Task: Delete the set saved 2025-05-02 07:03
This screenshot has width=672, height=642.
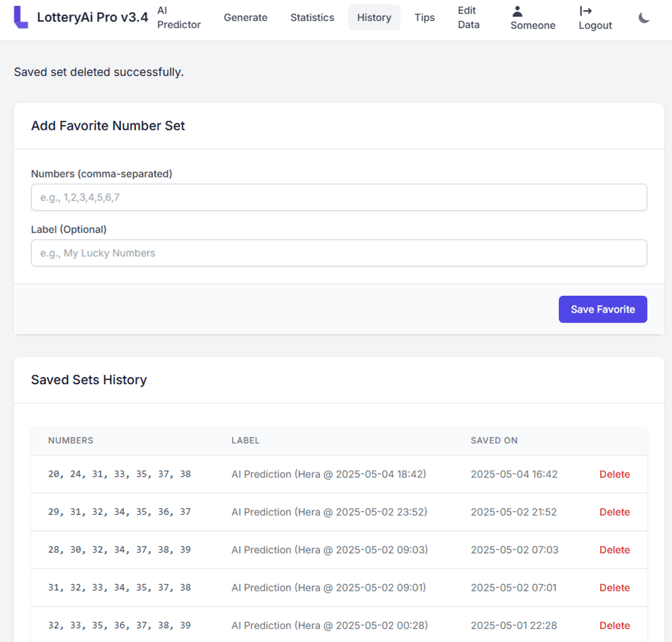Action: click(614, 550)
